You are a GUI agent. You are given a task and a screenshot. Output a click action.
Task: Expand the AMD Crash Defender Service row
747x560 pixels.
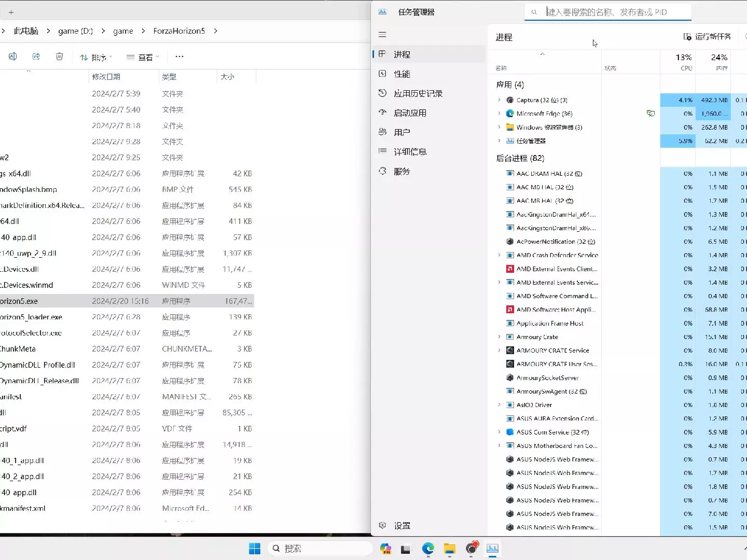click(x=499, y=255)
